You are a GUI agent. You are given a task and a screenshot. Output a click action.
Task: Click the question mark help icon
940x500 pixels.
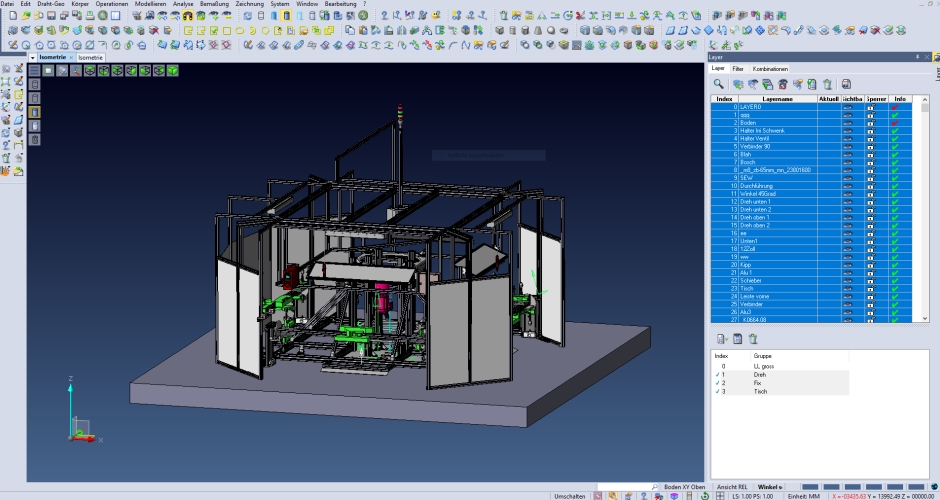coord(384,16)
